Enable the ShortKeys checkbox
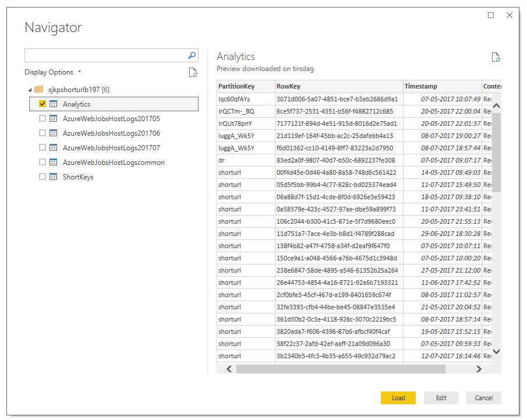The image size is (527, 420). (x=43, y=177)
